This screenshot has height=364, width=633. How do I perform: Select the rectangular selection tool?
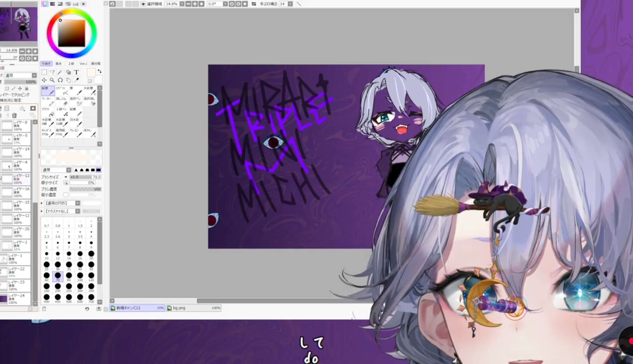pyautogui.click(x=44, y=72)
